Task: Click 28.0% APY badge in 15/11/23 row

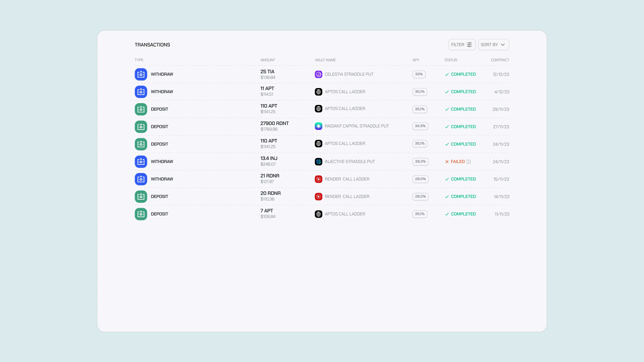Action: tap(420, 179)
